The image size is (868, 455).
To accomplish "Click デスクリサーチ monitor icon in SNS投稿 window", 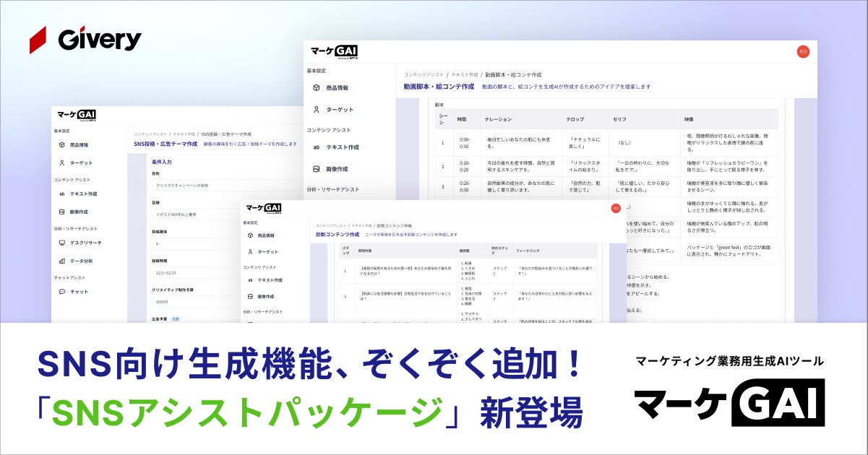I will (62, 243).
